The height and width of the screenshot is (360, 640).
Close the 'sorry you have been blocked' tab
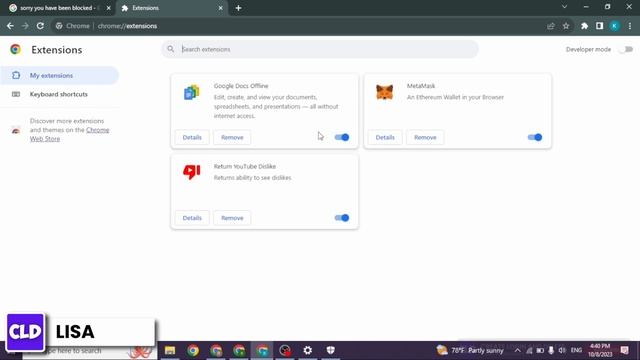click(109, 8)
